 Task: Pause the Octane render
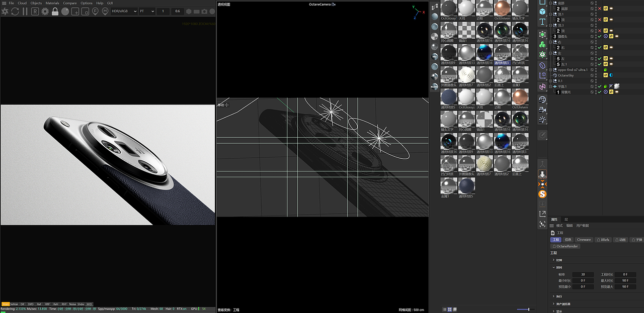(25, 11)
